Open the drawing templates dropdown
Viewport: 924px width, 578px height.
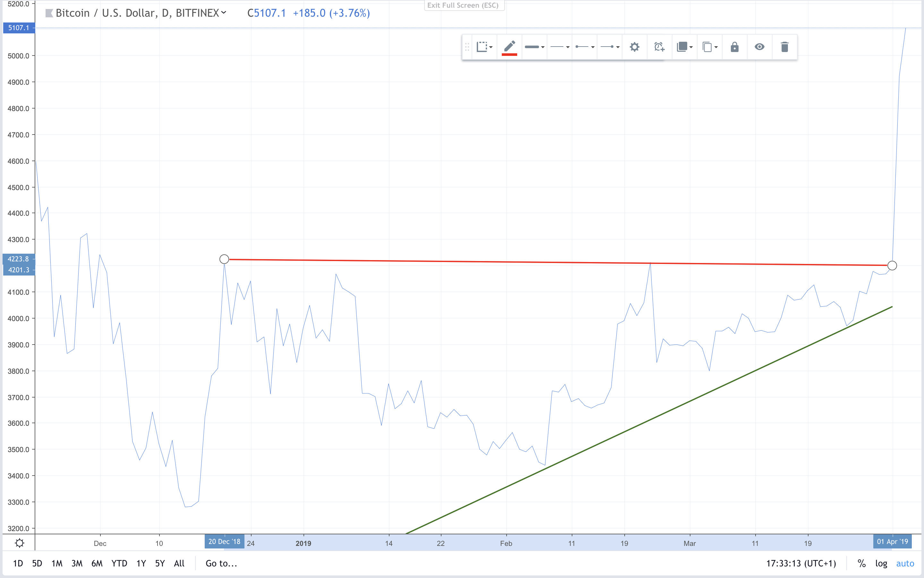[484, 47]
